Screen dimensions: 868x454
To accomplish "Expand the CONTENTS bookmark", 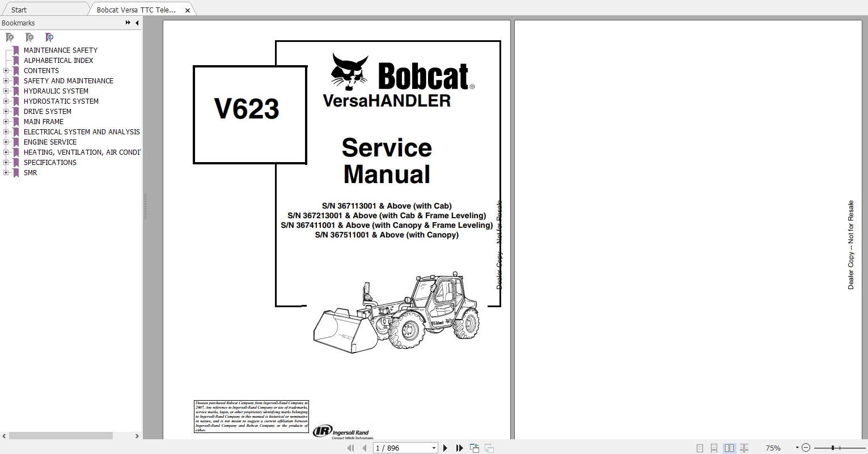I will pyautogui.click(x=6, y=71).
